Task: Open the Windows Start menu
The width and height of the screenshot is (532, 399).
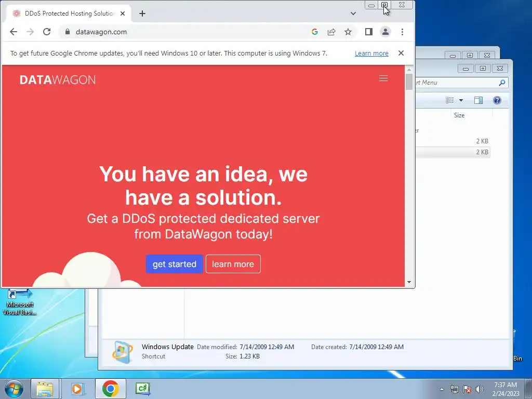Action: pyautogui.click(x=14, y=389)
